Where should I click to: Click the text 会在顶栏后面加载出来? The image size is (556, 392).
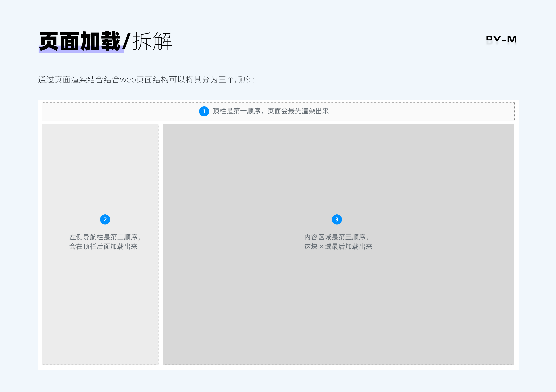click(x=103, y=247)
